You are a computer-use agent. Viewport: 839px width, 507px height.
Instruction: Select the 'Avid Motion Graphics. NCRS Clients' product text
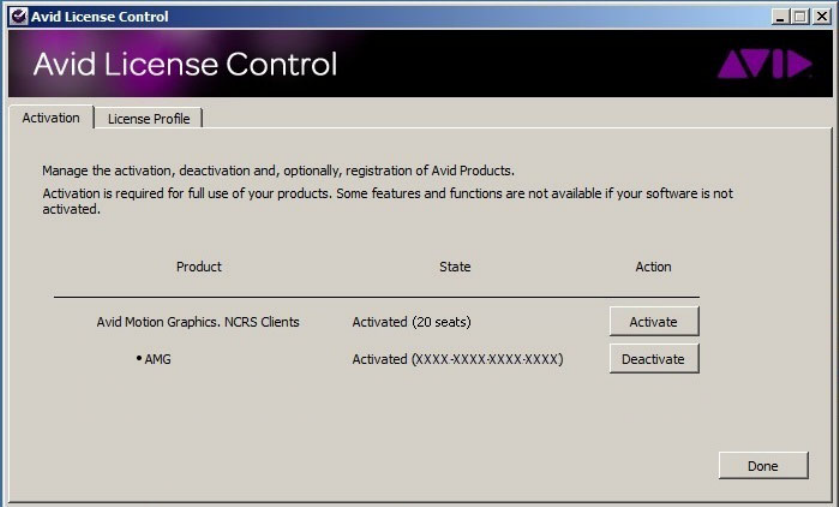pos(197,322)
